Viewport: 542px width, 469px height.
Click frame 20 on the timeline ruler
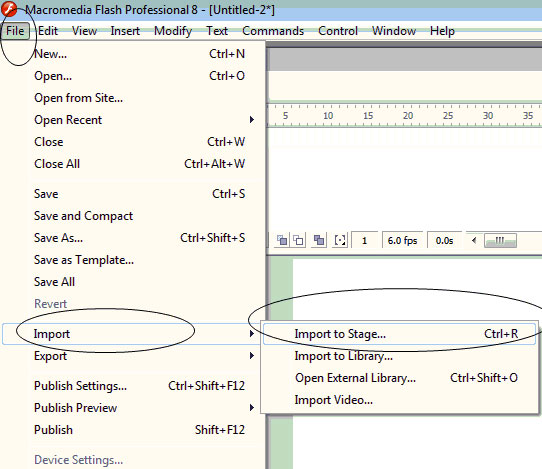(408, 115)
